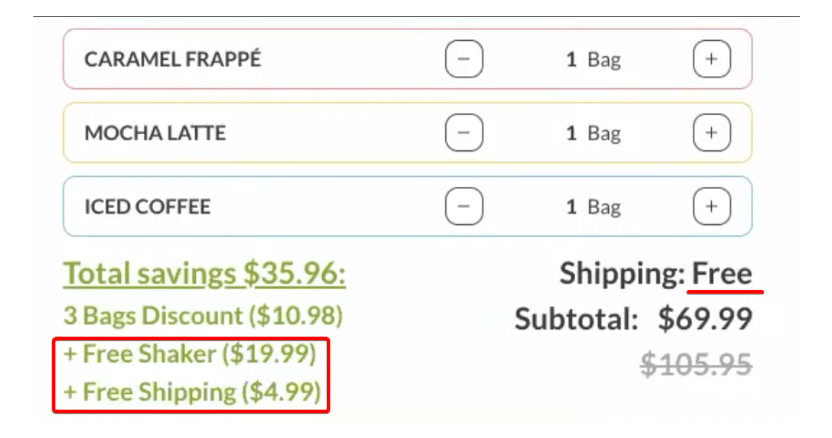832x438 pixels.
Task: Increase Iced Coffee bag quantity
Action: click(x=712, y=207)
